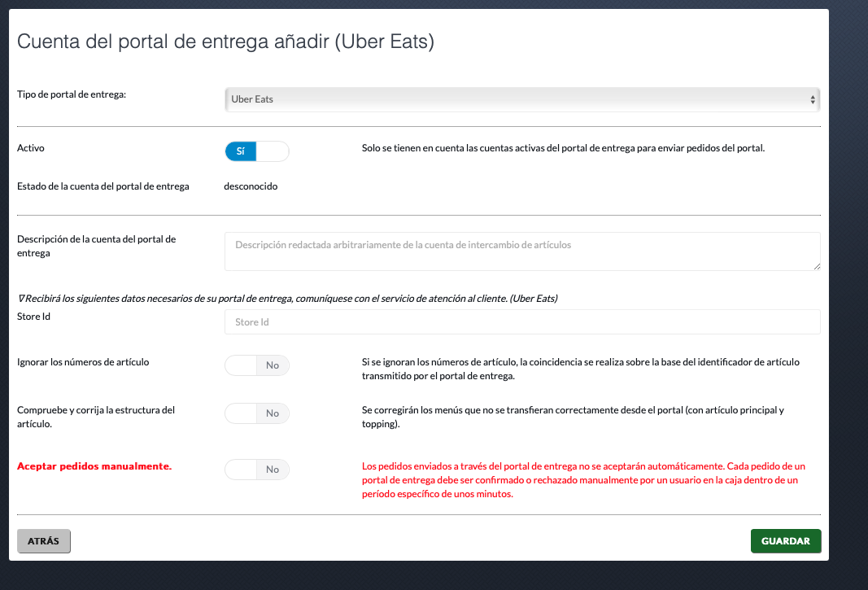This screenshot has width=868, height=590.
Task: Click the label 'Ignorar los números de artículo'
Action: coord(83,362)
